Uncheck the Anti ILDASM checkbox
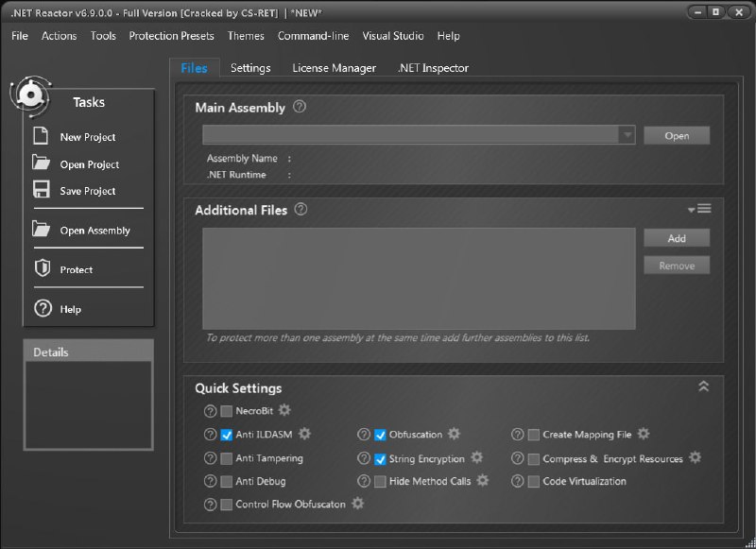 click(226, 435)
